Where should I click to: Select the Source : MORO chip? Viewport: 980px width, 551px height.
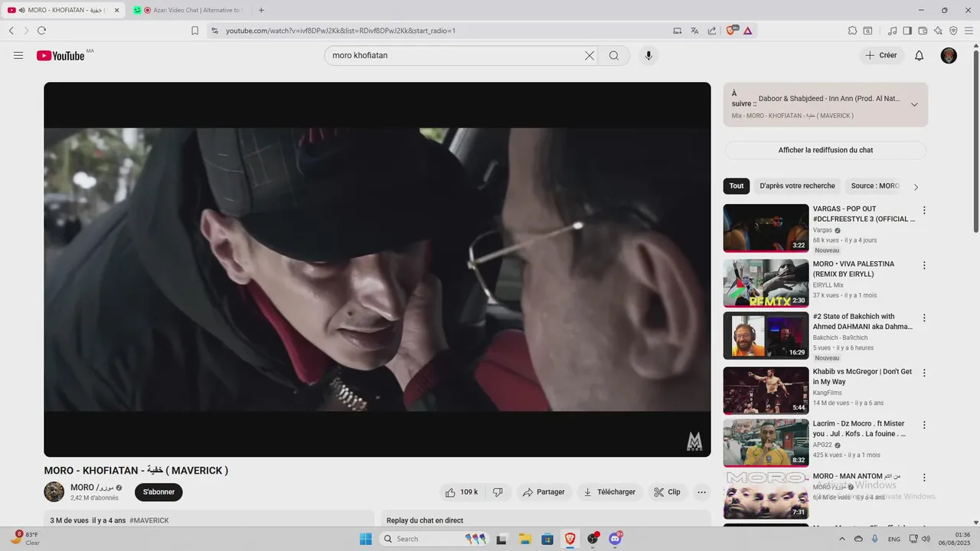(x=875, y=186)
